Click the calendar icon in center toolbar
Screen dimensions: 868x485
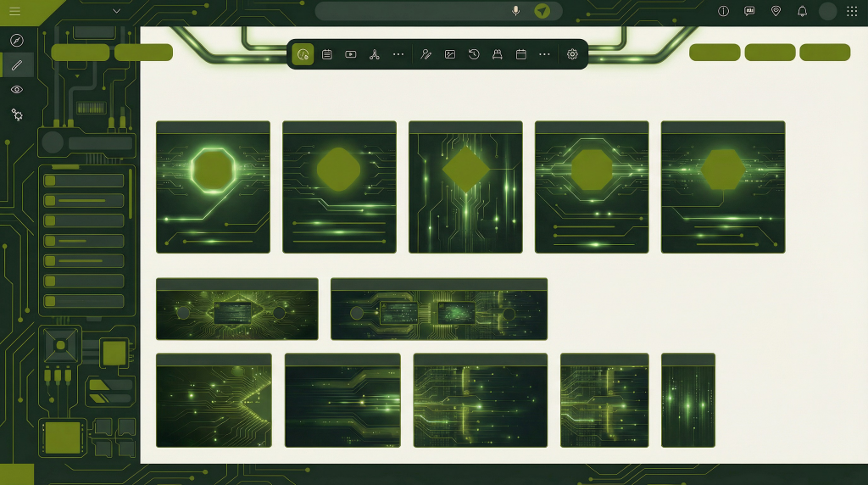pos(521,54)
